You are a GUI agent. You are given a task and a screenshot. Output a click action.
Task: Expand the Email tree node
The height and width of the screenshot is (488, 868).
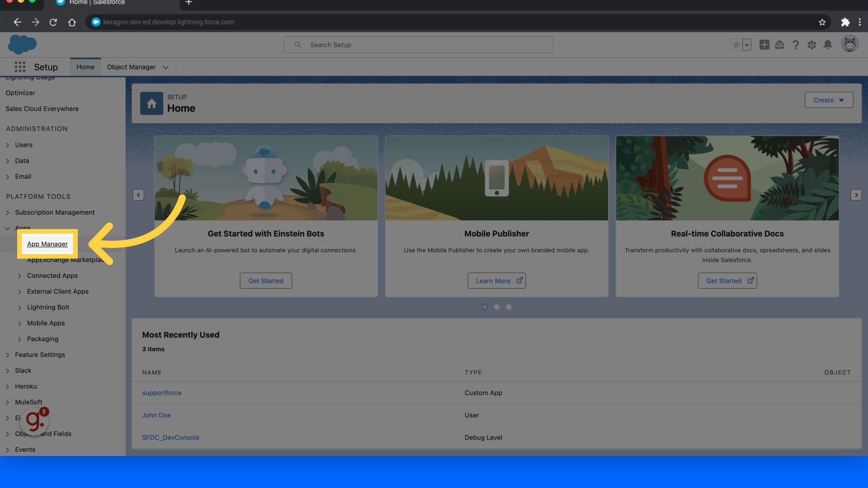point(8,177)
